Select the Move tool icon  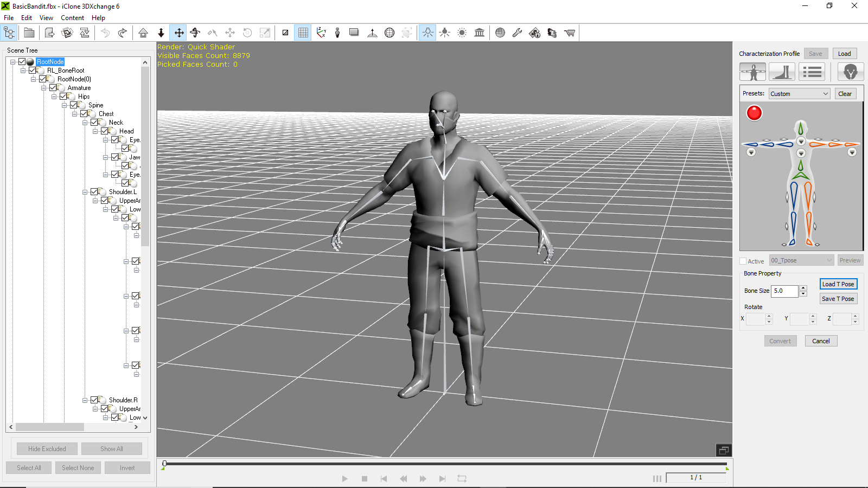[x=178, y=33]
